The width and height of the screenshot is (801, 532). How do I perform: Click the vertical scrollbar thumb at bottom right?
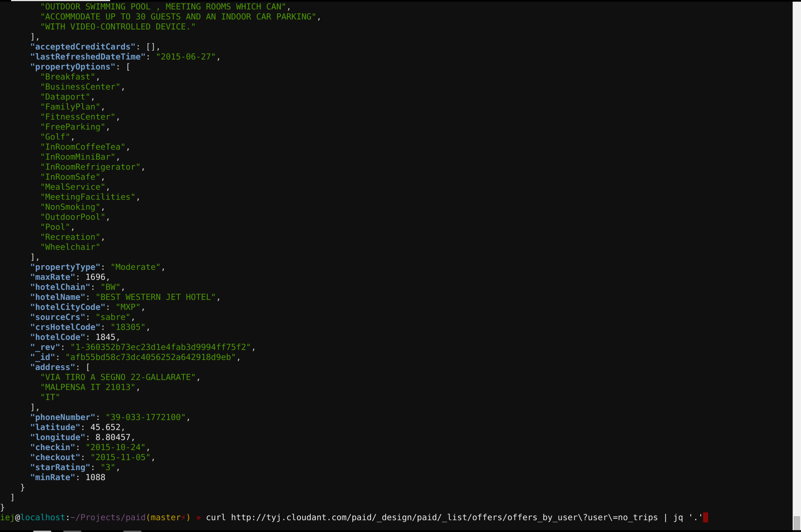tap(797, 522)
